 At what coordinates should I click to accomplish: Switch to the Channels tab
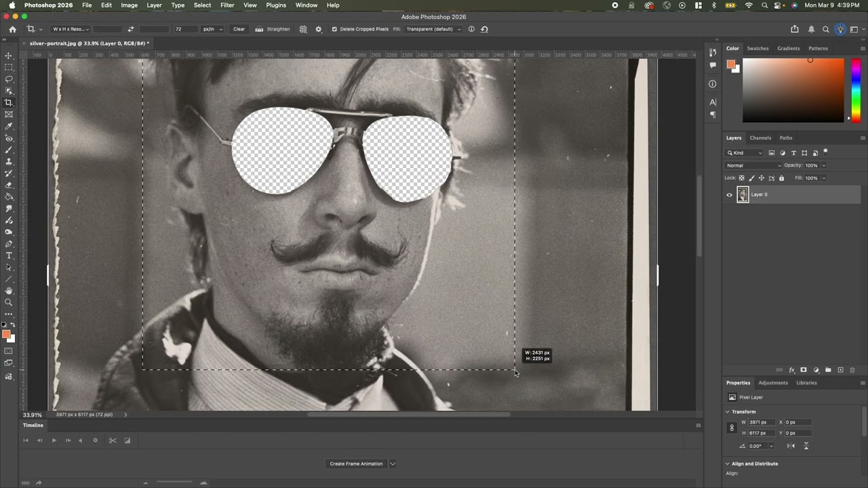tap(760, 138)
